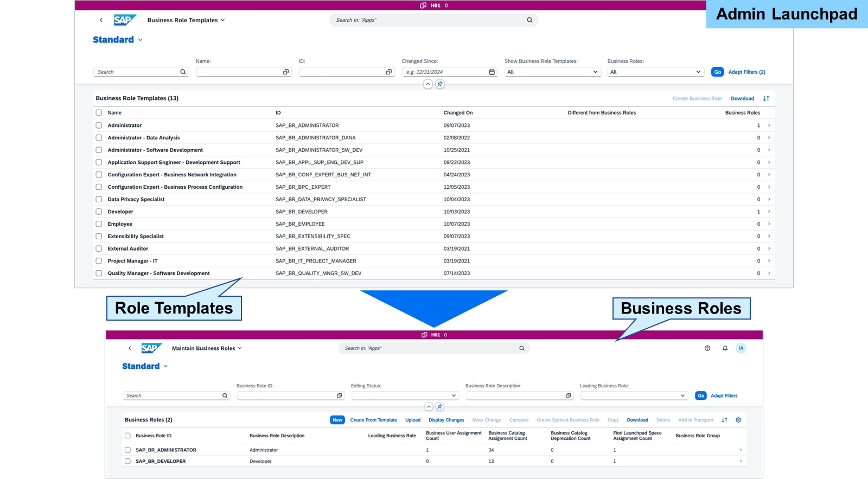The image size is (868, 479).
Task: Open value help for ID filter
Action: [x=389, y=72]
